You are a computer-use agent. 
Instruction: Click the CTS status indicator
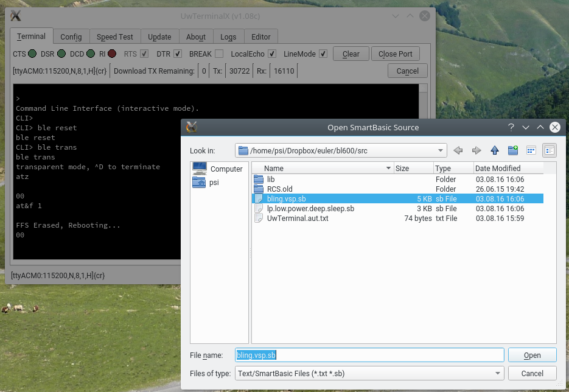[x=32, y=54]
